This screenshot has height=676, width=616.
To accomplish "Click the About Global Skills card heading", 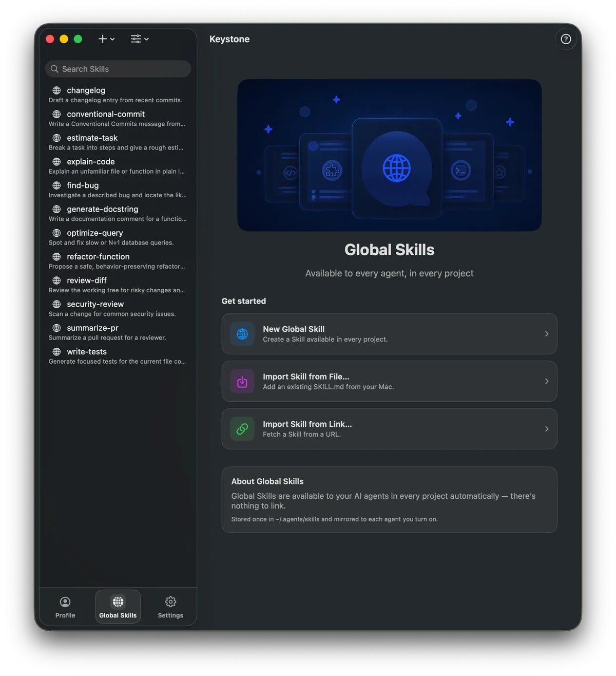I will (267, 481).
